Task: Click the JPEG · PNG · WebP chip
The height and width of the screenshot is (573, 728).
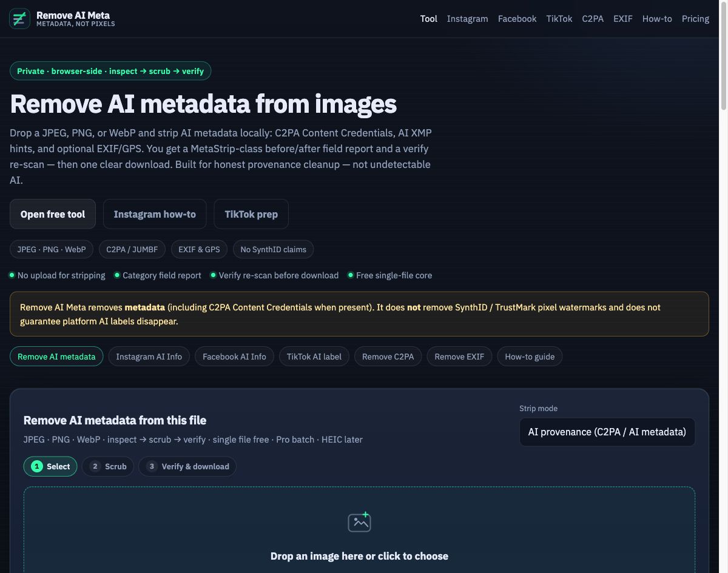Action: pyautogui.click(x=52, y=249)
